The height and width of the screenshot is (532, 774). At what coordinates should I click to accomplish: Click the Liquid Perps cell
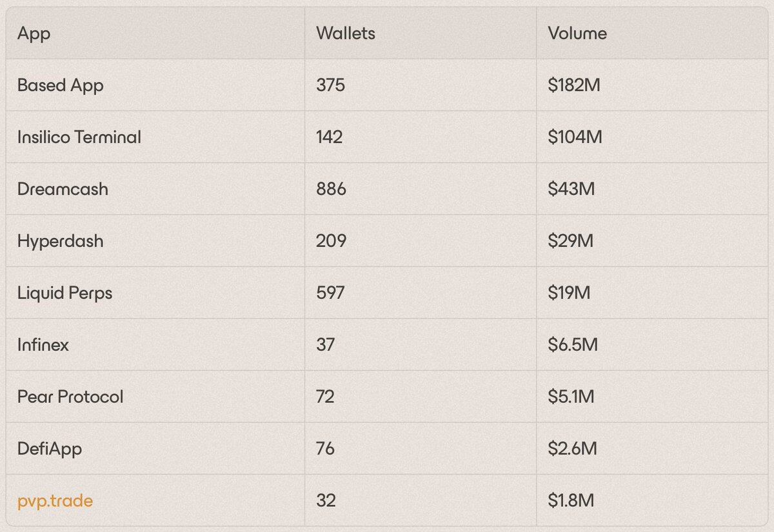(64, 293)
